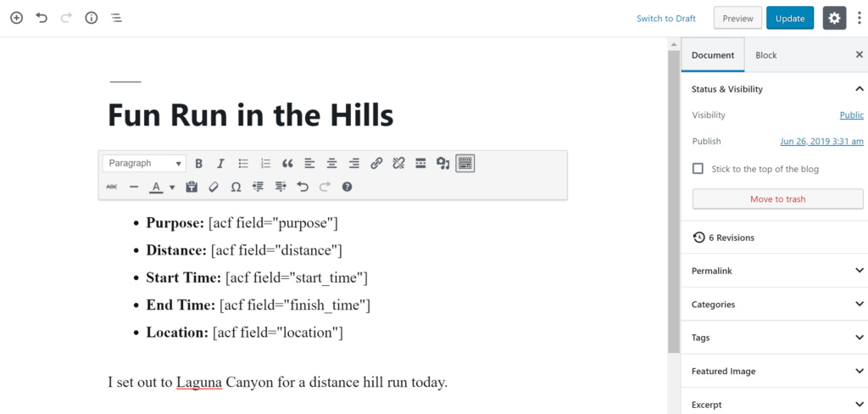Click the Switch to Draft link
The width and height of the screenshot is (868, 414).
click(666, 19)
